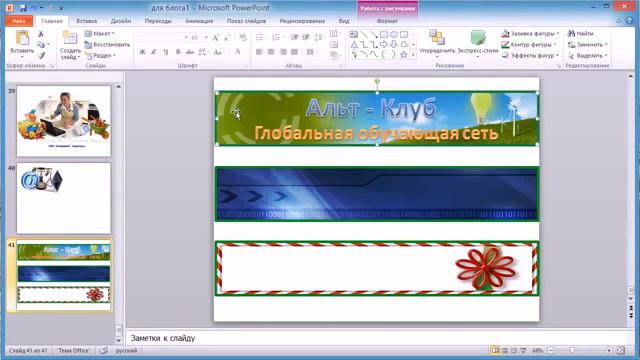Select the Down Arrow shape in gallery
The image size is (640, 360).
click(x=394, y=44)
